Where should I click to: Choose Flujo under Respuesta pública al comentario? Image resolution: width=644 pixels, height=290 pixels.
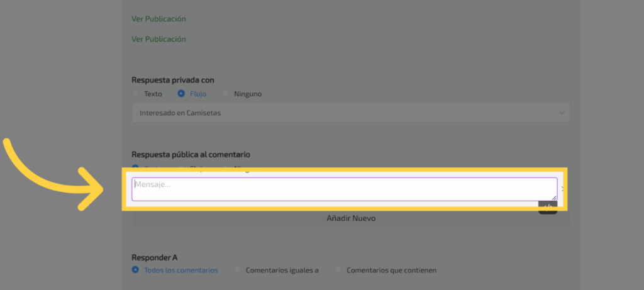(x=181, y=167)
